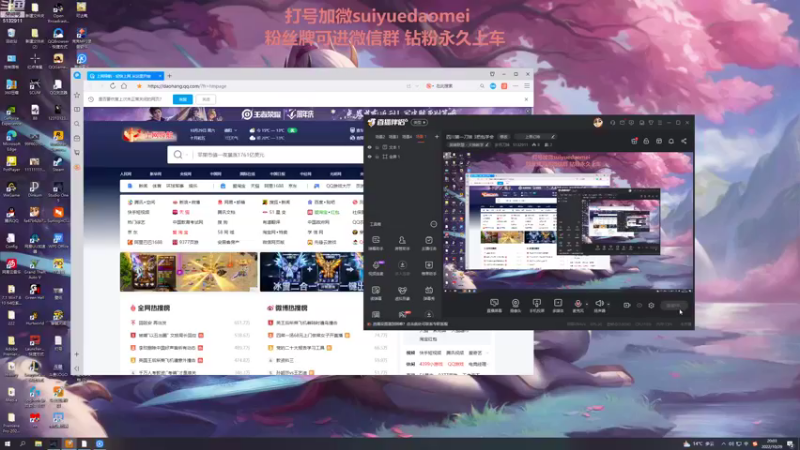
Task: Click the red microphone icon in streaming toolbar
Action: tap(578, 304)
